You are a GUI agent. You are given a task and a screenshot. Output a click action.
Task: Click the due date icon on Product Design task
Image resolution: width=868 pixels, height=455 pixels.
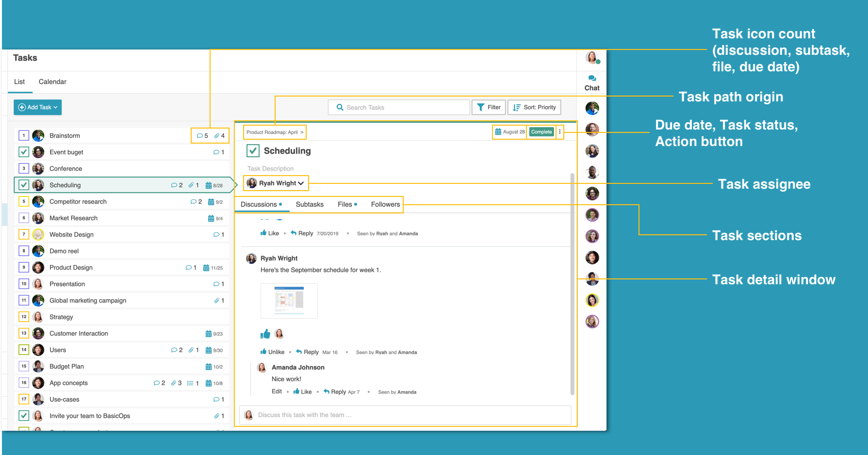coord(206,268)
